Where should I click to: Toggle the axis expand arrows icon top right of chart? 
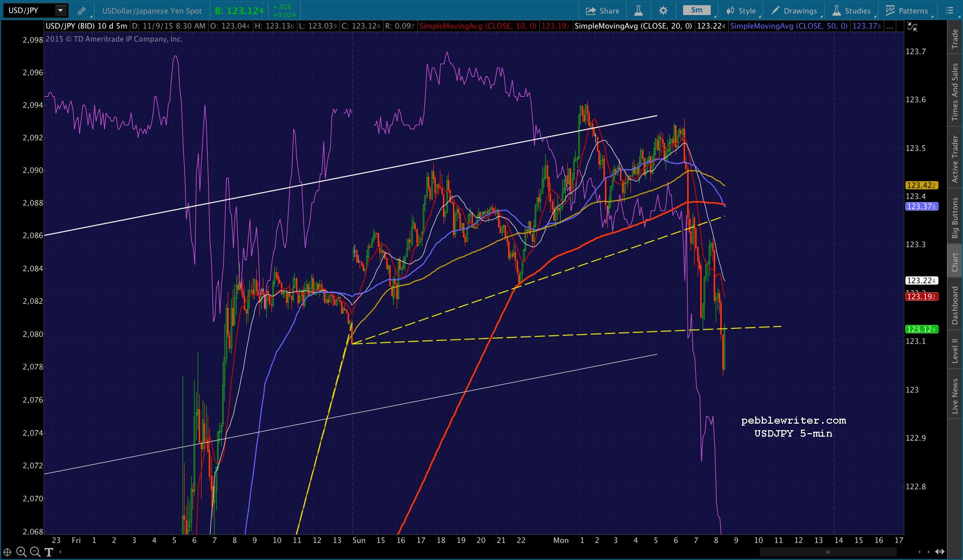pos(912,27)
